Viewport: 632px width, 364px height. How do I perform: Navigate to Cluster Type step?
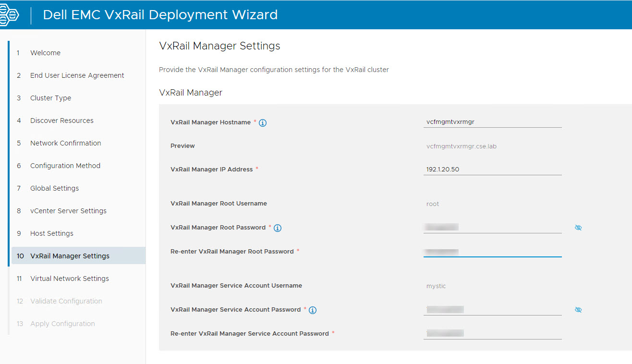click(50, 98)
